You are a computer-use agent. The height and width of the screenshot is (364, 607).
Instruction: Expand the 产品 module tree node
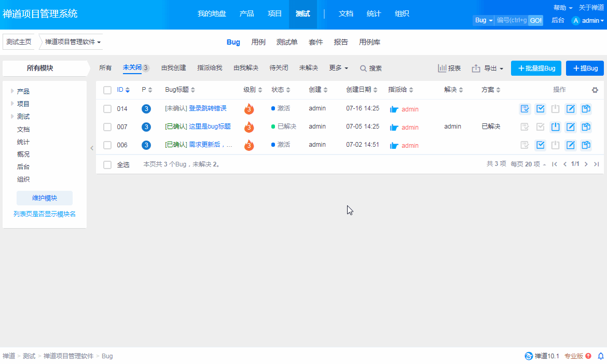(x=12, y=91)
